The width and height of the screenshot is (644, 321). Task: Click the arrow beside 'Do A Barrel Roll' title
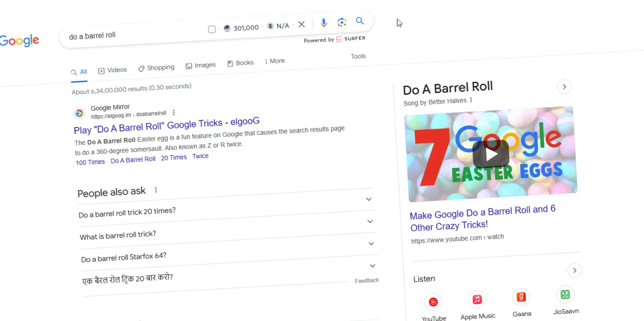point(564,87)
